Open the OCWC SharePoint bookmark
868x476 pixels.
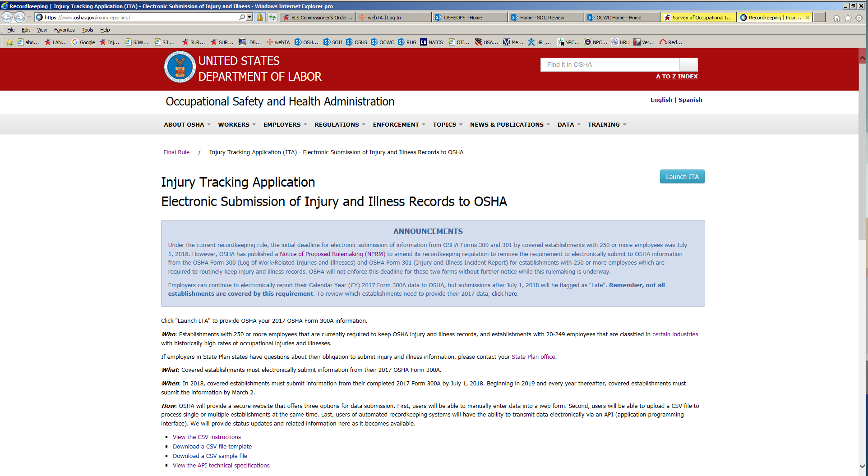[383, 42]
